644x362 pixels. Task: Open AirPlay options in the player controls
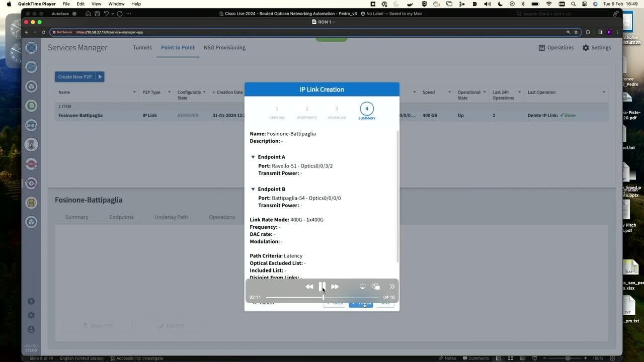(362, 287)
